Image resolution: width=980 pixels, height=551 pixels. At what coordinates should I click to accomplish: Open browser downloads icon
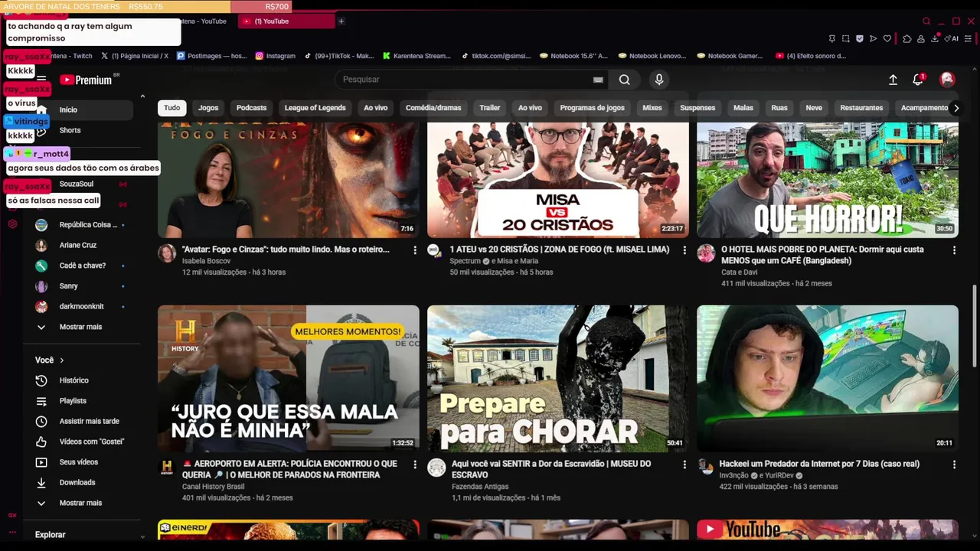[935, 39]
